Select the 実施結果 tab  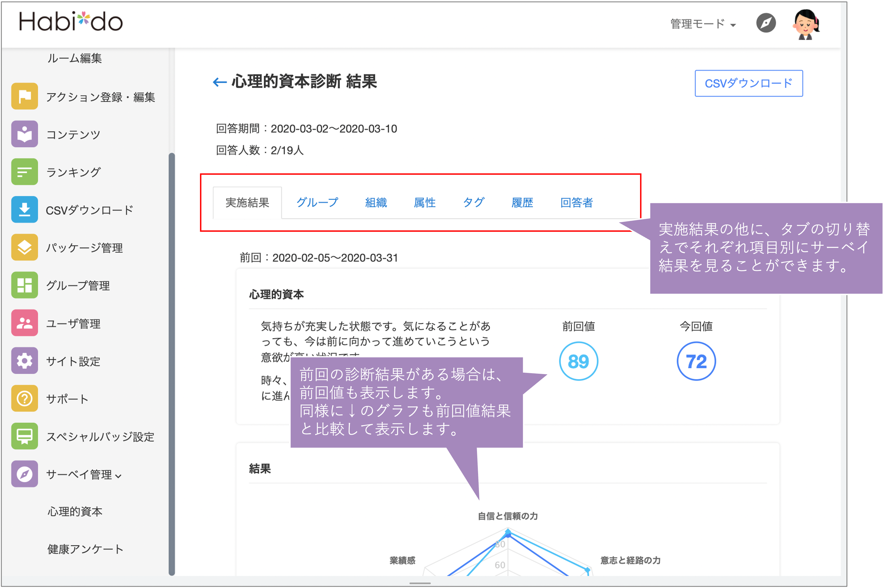(247, 203)
